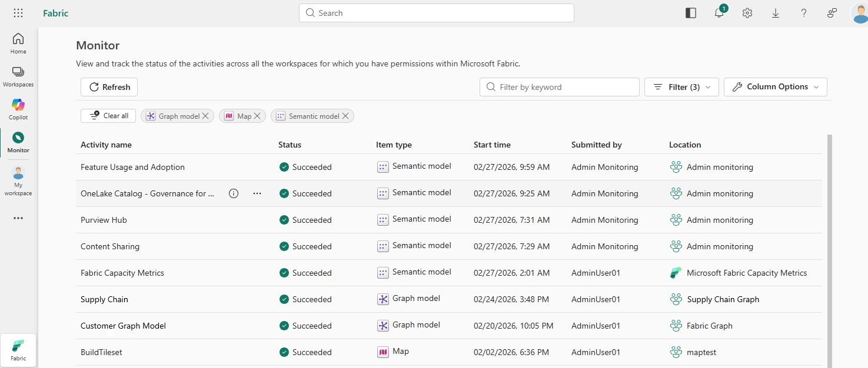Toggle the side pane layout icon
868x368 pixels.
691,13
